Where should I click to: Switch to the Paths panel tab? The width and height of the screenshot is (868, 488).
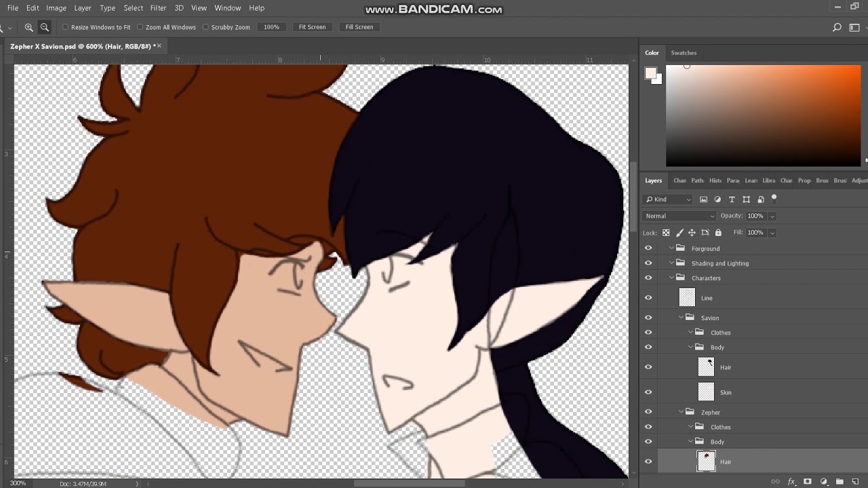697,180
